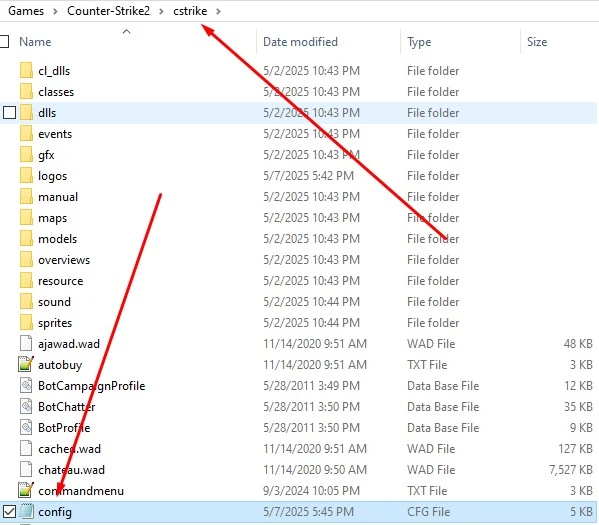Click the chateau.wad file icon
Screen dimensions: 599x525
(26, 470)
